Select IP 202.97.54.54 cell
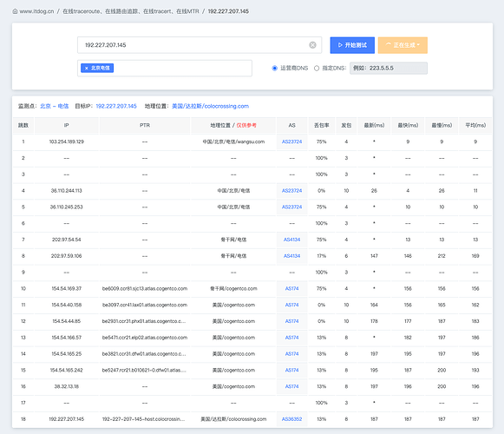 67,240
